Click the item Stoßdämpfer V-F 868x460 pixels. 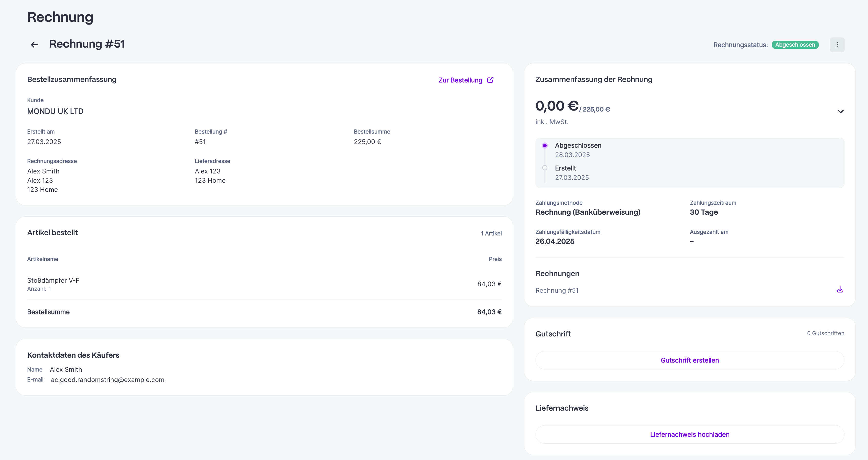(x=53, y=280)
